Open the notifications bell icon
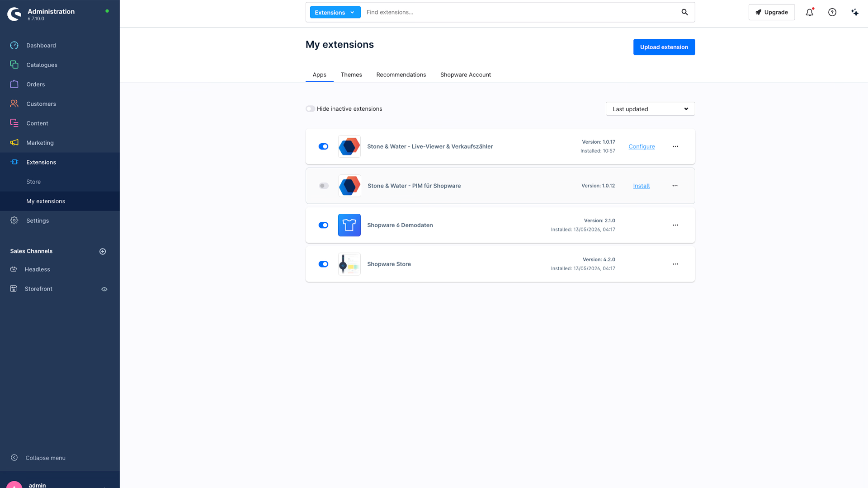Screen dimensions: 868x488 809,12
